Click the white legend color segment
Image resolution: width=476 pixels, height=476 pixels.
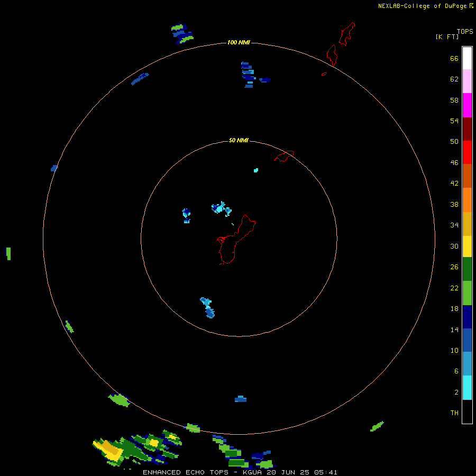coord(467,58)
